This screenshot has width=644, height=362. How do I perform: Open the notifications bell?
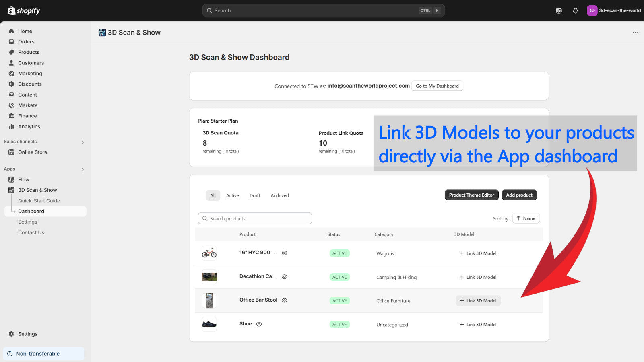pos(575,10)
